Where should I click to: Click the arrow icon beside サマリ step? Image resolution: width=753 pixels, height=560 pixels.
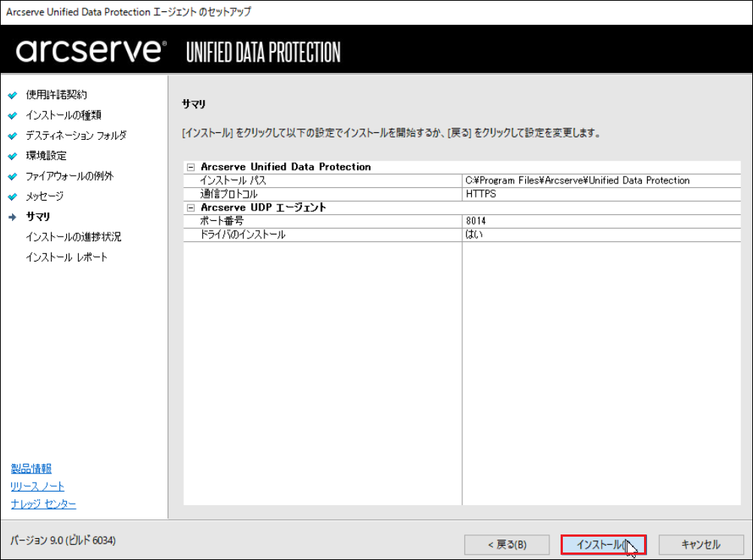click(12, 217)
